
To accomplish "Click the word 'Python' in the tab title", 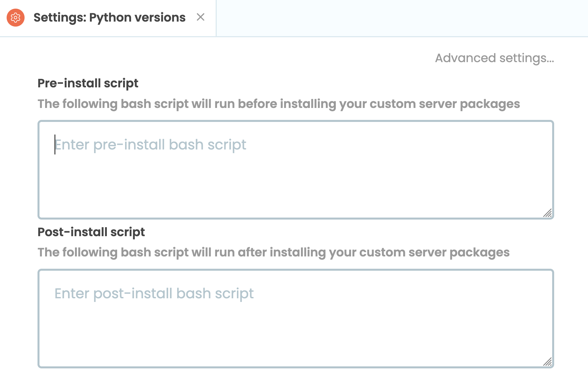I will [x=110, y=18].
